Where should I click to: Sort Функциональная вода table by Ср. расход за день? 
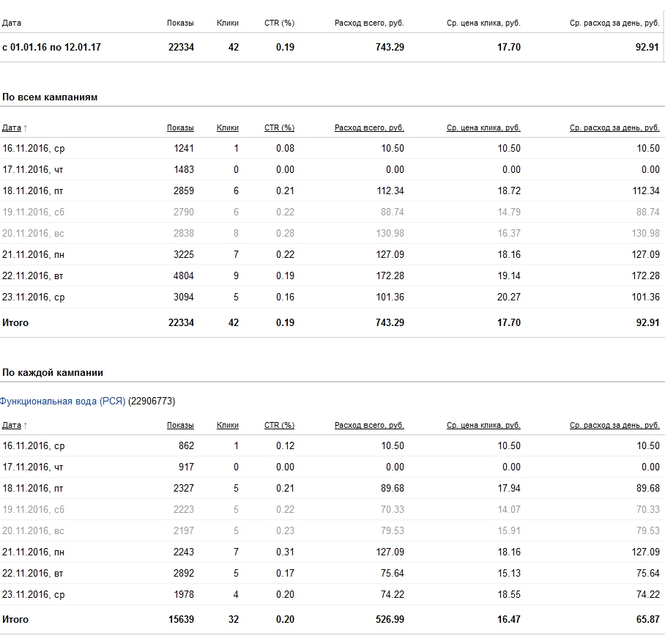pyautogui.click(x=614, y=426)
